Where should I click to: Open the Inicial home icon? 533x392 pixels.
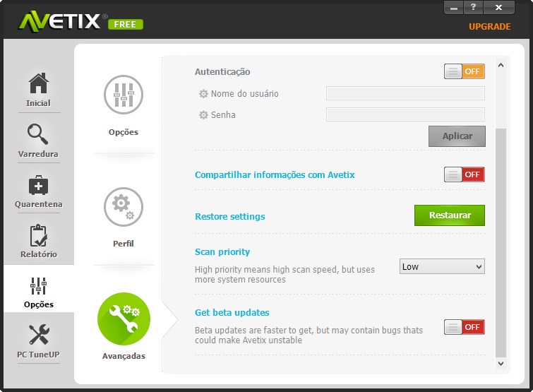tap(38, 83)
